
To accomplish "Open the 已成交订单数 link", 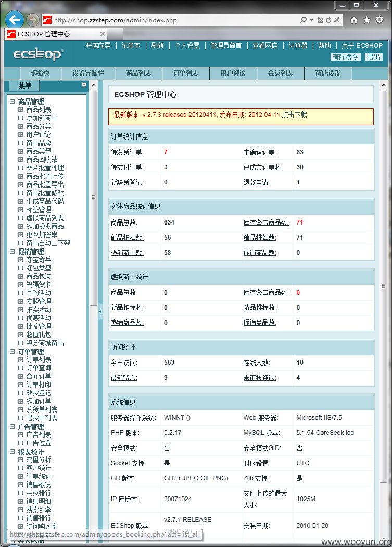I will 263,167.
